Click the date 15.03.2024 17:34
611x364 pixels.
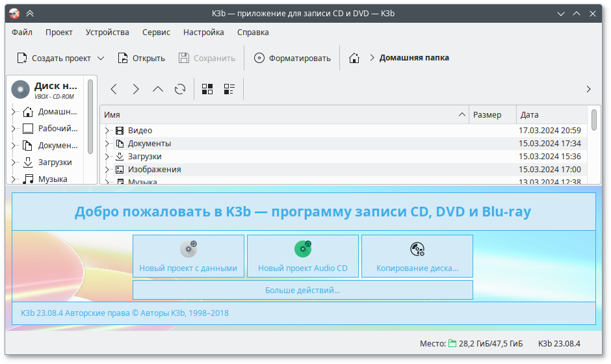click(550, 144)
